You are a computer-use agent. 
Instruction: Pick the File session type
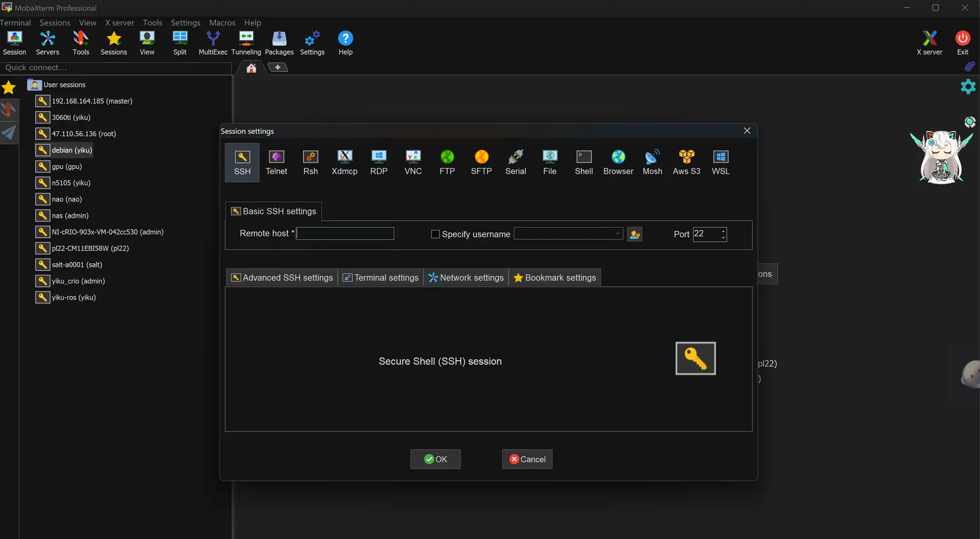pos(550,163)
